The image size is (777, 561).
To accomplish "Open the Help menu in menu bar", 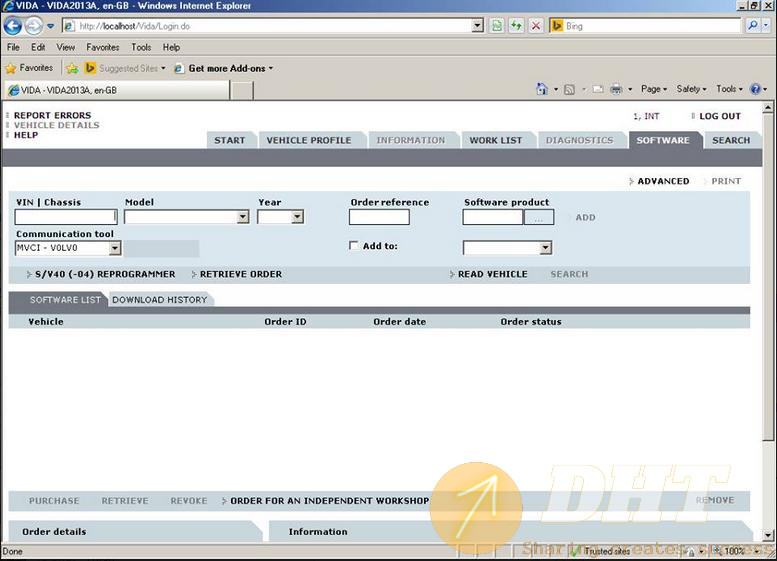I will click(171, 48).
